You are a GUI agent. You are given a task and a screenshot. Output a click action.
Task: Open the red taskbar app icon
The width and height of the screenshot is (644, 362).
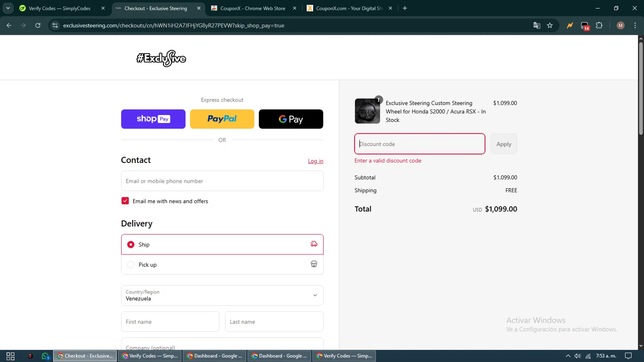30,356
